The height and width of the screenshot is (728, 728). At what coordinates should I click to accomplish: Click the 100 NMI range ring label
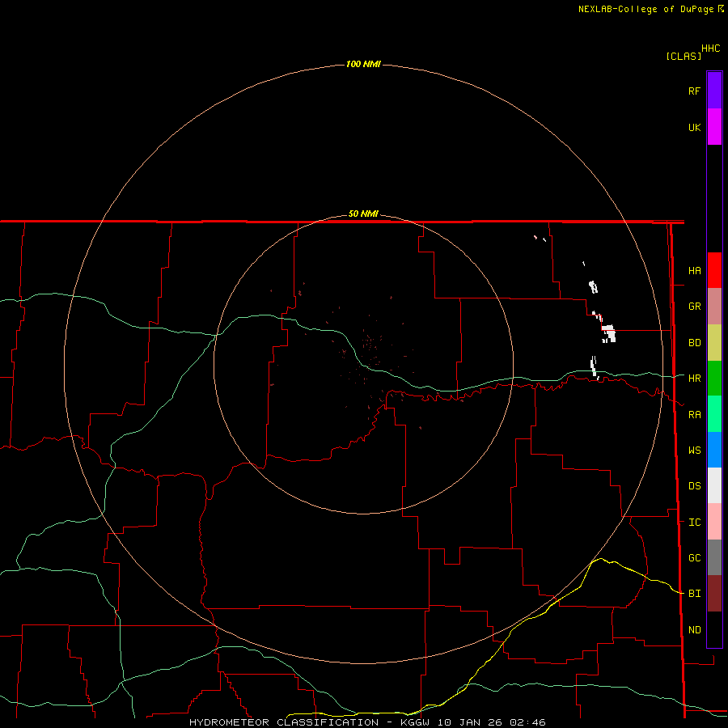[x=363, y=64]
